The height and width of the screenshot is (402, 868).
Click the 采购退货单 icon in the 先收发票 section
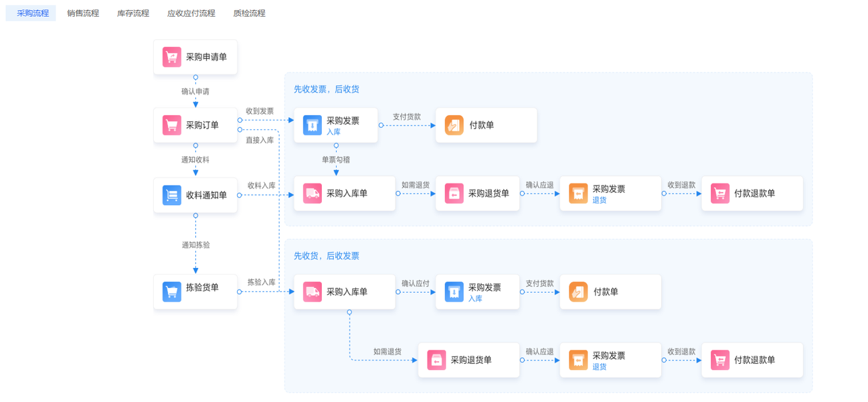coord(454,194)
